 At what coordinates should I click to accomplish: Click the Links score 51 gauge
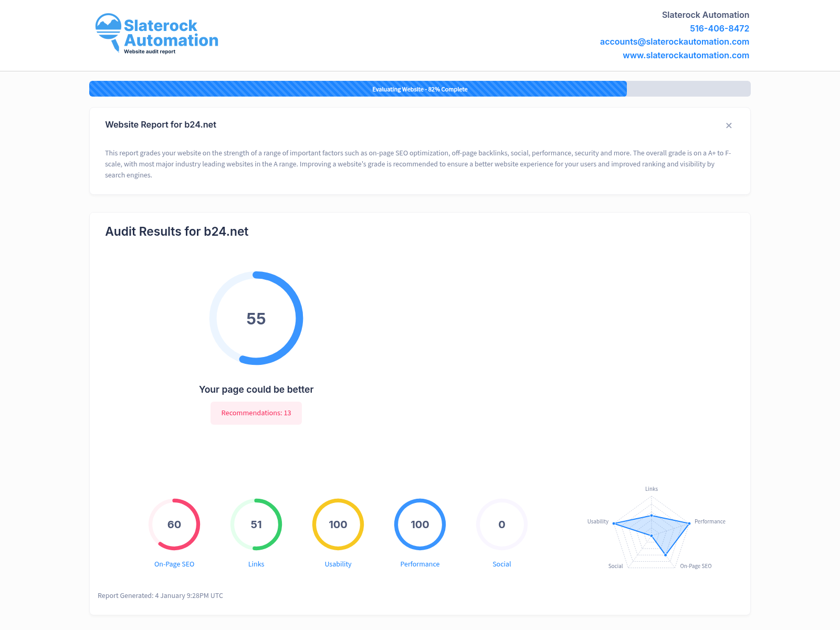pyautogui.click(x=256, y=524)
